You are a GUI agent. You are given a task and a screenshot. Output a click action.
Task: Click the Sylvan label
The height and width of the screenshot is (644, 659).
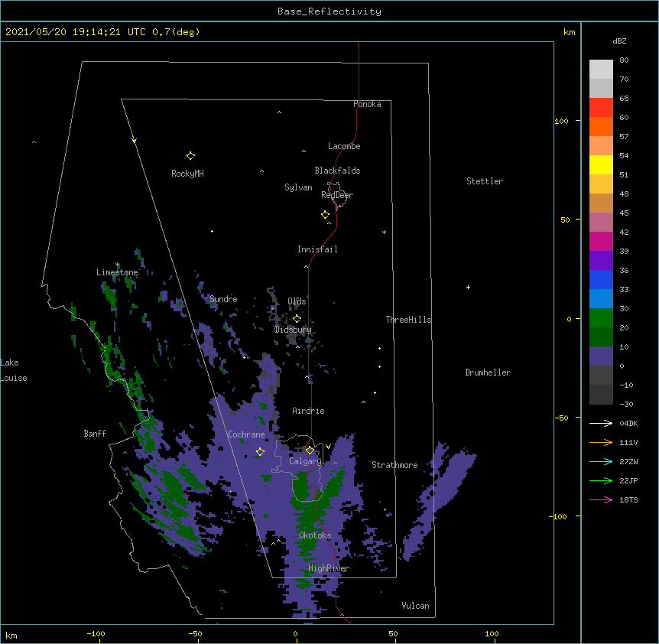click(x=298, y=187)
